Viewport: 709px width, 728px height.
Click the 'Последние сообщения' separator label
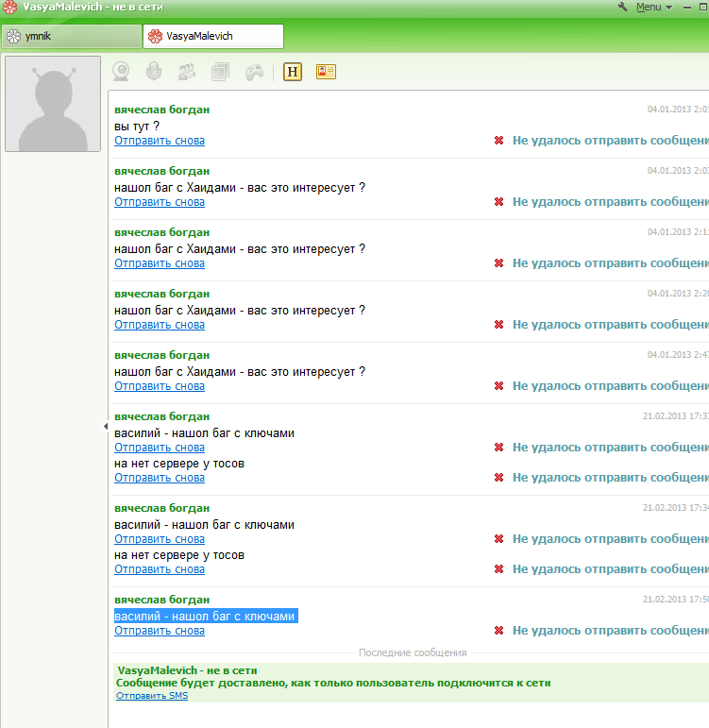[413, 652]
